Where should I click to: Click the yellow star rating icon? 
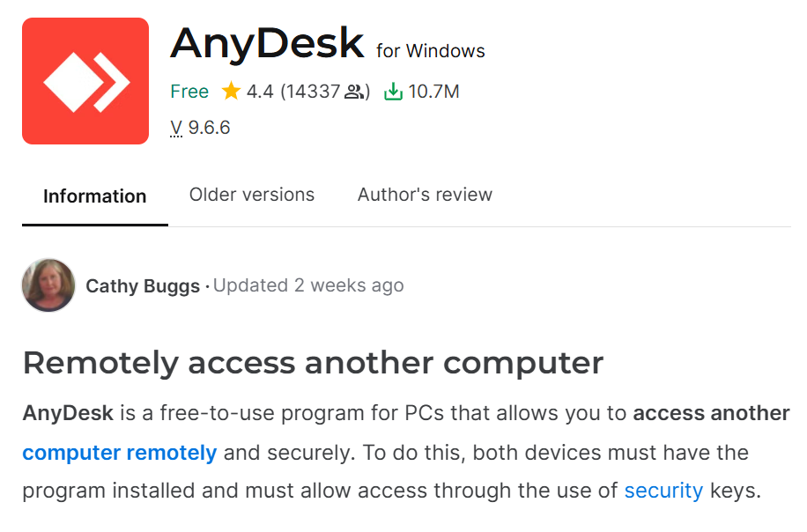(231, 92)
